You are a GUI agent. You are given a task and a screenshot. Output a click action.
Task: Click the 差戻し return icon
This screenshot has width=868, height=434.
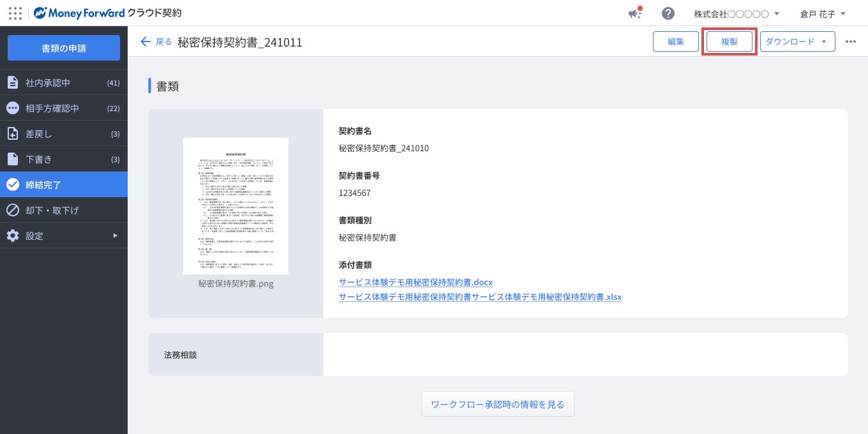pos(12,133)
